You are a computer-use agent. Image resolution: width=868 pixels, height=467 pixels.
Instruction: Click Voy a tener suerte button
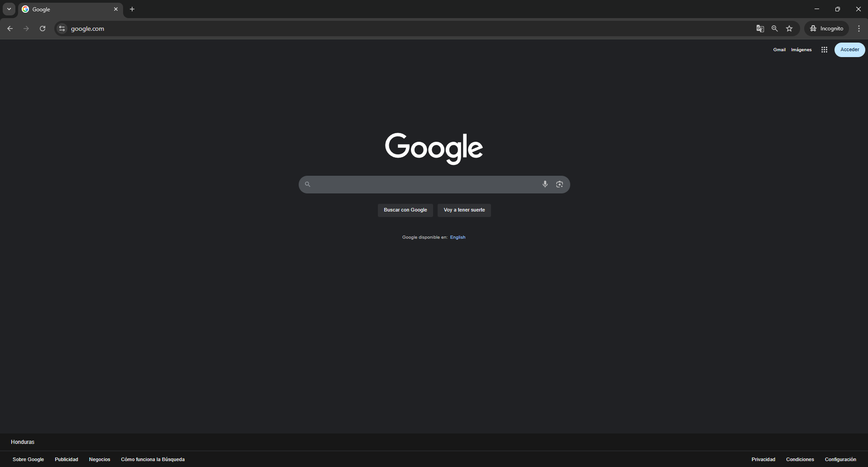(x=464, y=210)
